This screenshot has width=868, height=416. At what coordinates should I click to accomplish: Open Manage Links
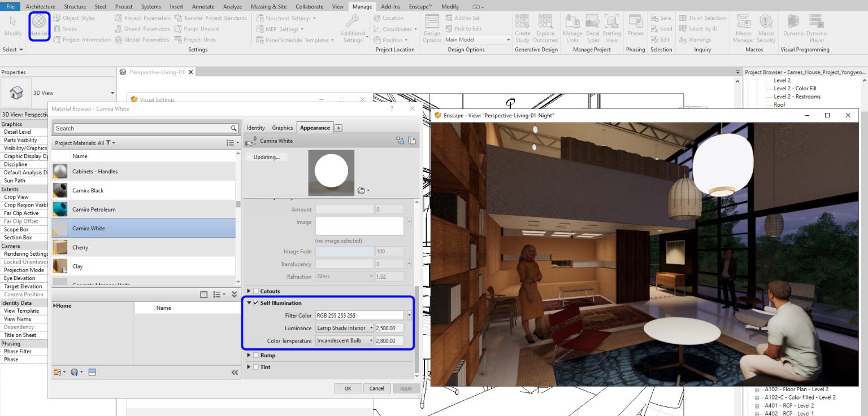tap(572, 27)
